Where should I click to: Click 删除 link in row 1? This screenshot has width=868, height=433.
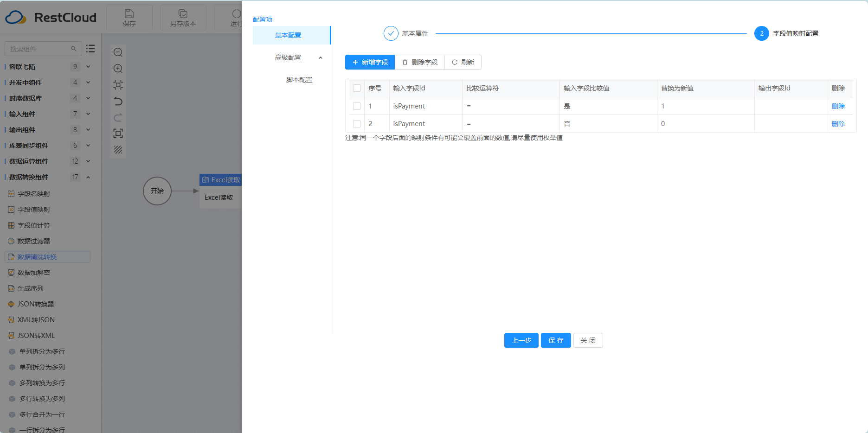838,106
